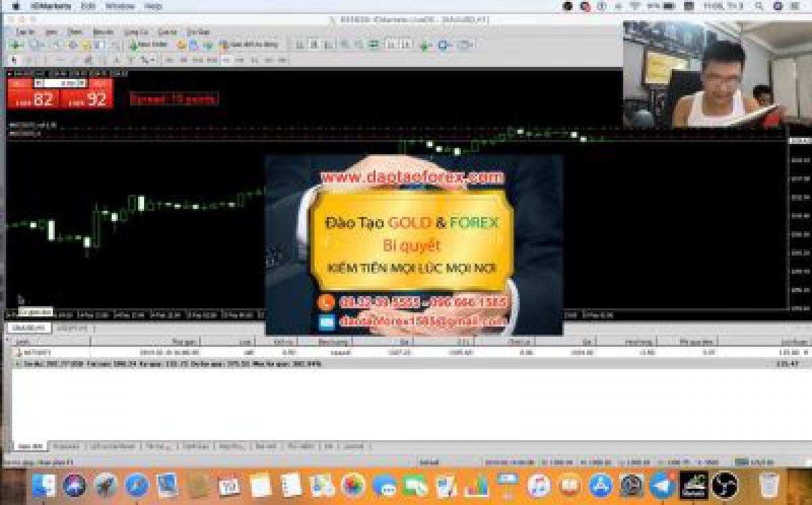Image resolution: width=812 pixels, height=505 pixels.
Task: Open System Preferences from the Dock
Action: pos(632,485)
